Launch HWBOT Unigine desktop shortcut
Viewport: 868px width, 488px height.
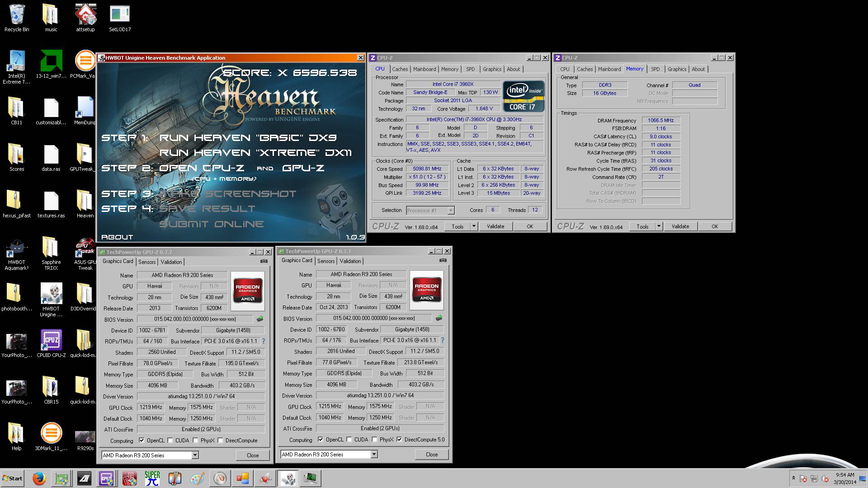point(51,300)
